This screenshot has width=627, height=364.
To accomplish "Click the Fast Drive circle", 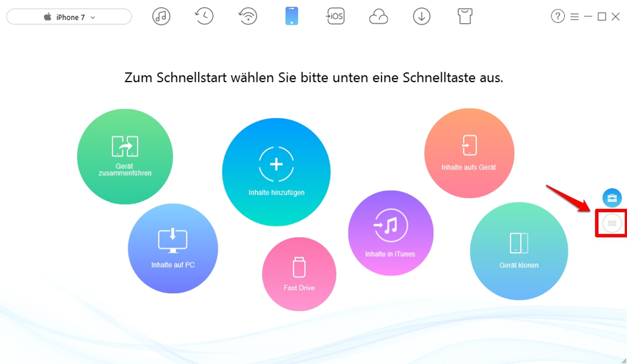I will pyautogui.click(x=299, y=274).
